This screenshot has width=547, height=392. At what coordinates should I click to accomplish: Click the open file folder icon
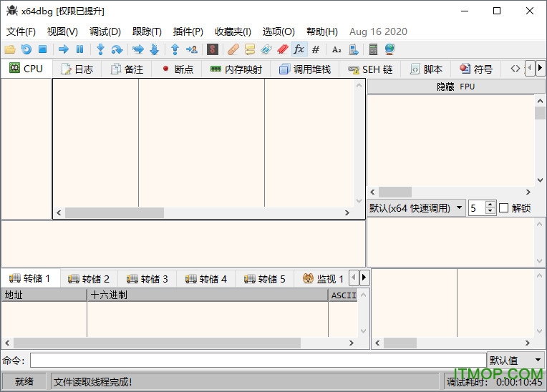point(9,49)
